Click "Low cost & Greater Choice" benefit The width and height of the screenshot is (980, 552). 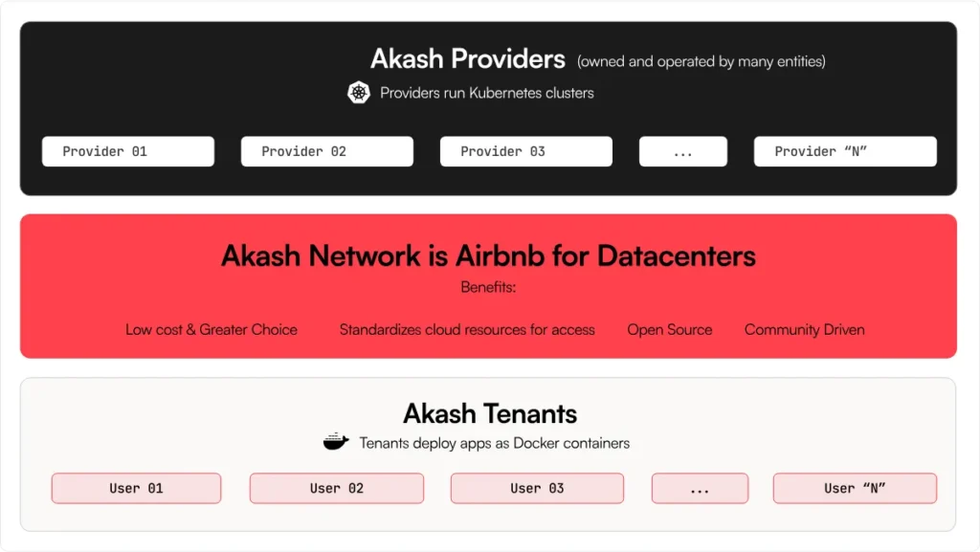212,329
